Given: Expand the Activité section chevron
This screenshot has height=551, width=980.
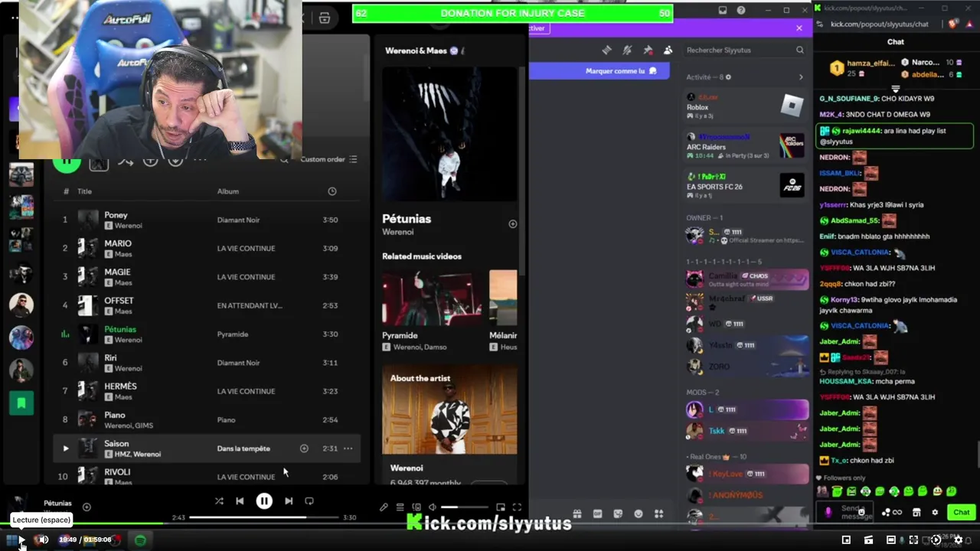Looking at the screenshot, I should 801,77.
